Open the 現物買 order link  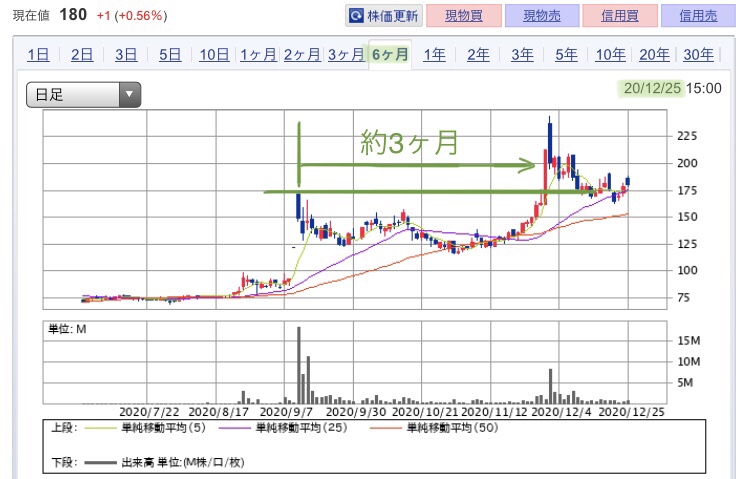pyautogui.click(x=463, y=16)
